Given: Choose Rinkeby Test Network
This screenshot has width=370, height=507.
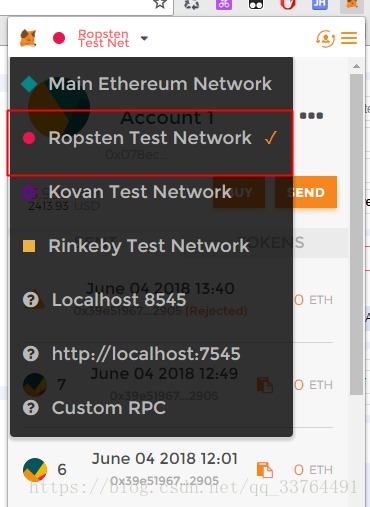Looking at the screenshot, I should (151, 246).
